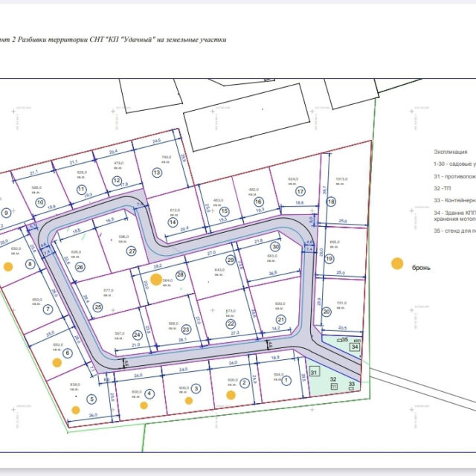Viewport: 476px width, 476px height.
Task: Click dimension '27,3' below plot 22
Action: pyautogui.click(x=235, y=333)
